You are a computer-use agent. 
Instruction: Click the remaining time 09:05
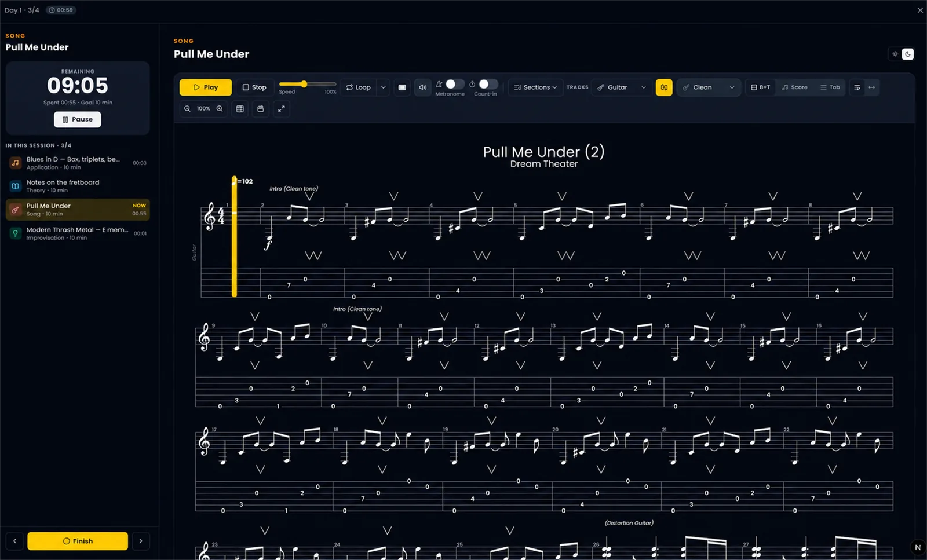click(x=78, y=86)
